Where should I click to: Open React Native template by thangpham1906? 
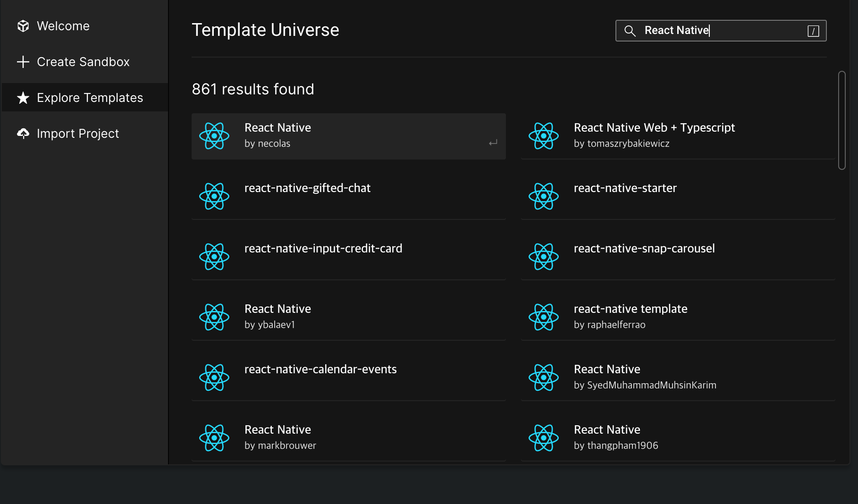(678, 438)
